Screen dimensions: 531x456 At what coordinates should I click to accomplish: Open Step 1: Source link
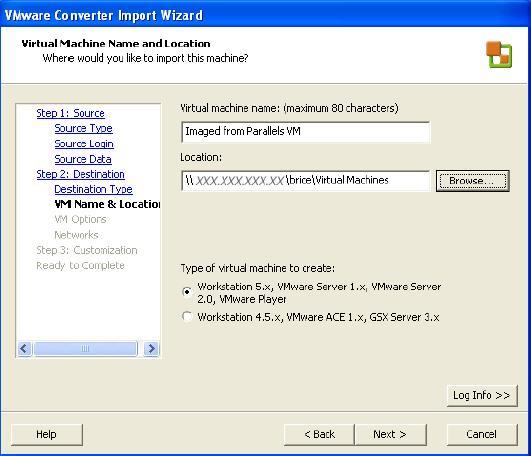click(x=70, y=113)
